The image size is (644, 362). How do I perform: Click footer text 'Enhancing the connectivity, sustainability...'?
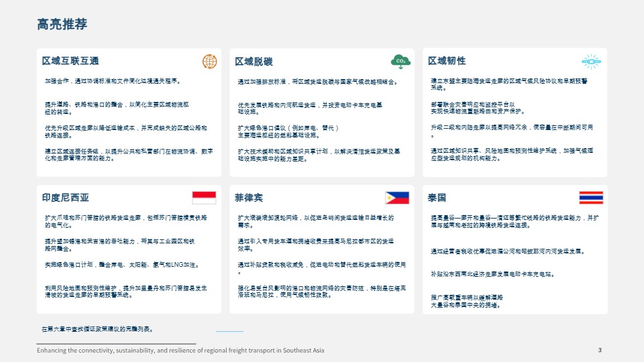click(180, 351)
